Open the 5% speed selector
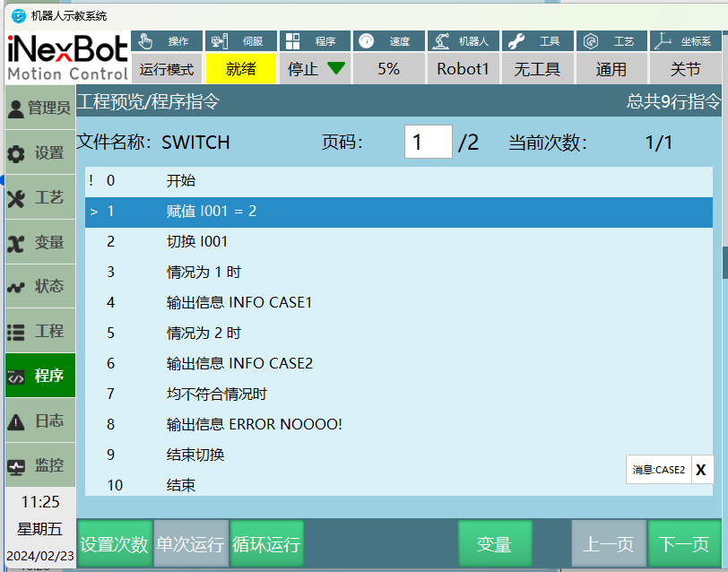The height and width of the screenshot is (572, 728). [x=388, y=69]
